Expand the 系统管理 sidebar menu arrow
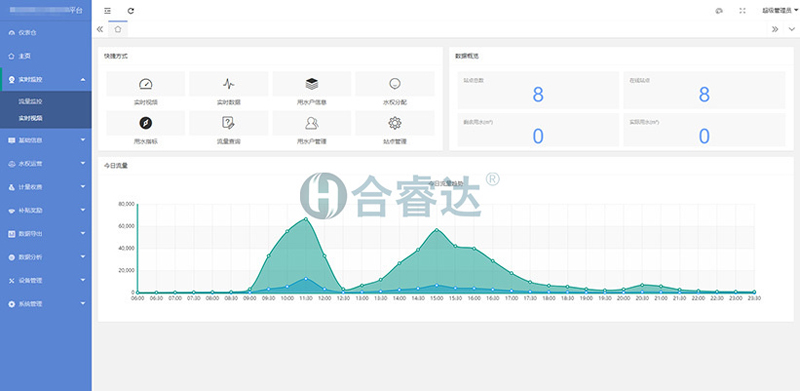This screenshot has width=800, height=391. tap(83, 304)
